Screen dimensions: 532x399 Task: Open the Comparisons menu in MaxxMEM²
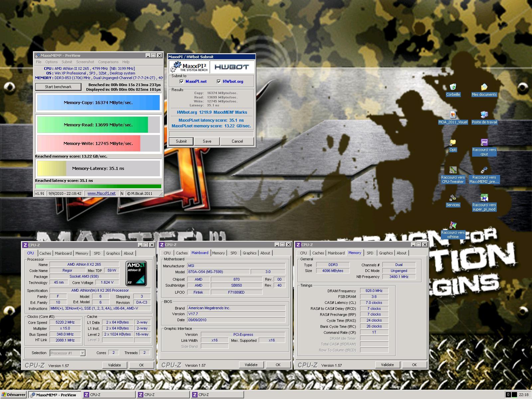pyautogui.click(x=108, y=62)
